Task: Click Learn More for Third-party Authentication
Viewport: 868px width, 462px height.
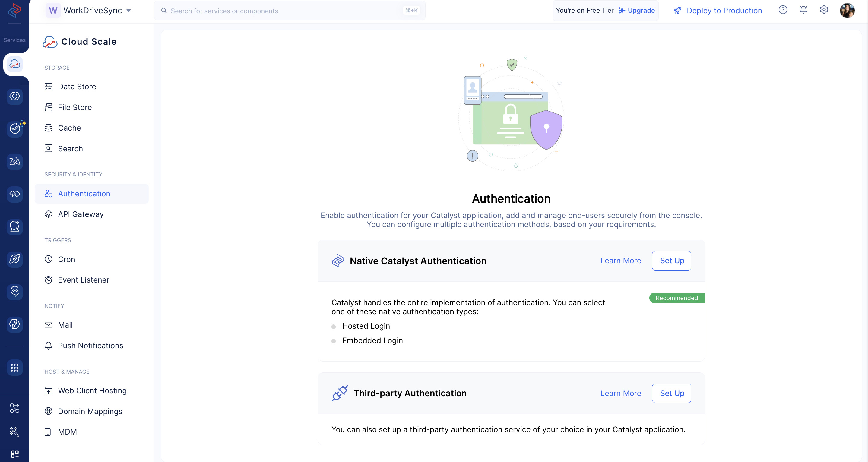Action: tap(621, 393)
